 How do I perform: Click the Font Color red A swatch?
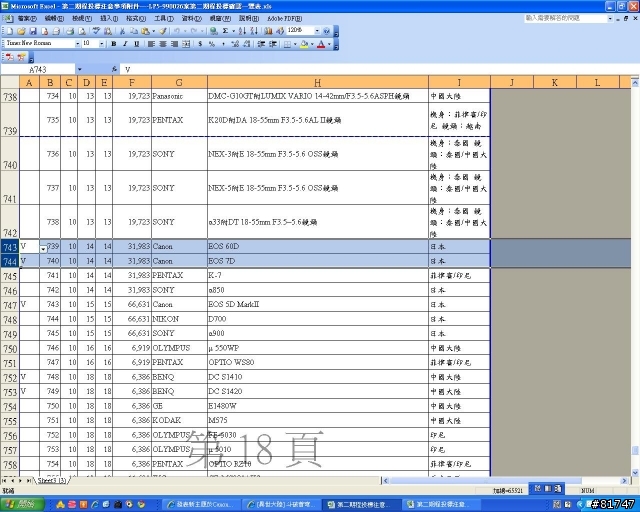tap(321, 44)
